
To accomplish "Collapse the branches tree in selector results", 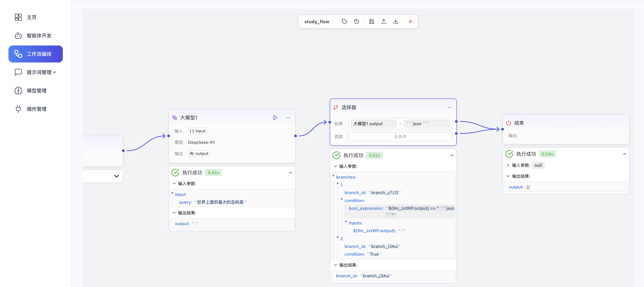I will tap(333, 176).
